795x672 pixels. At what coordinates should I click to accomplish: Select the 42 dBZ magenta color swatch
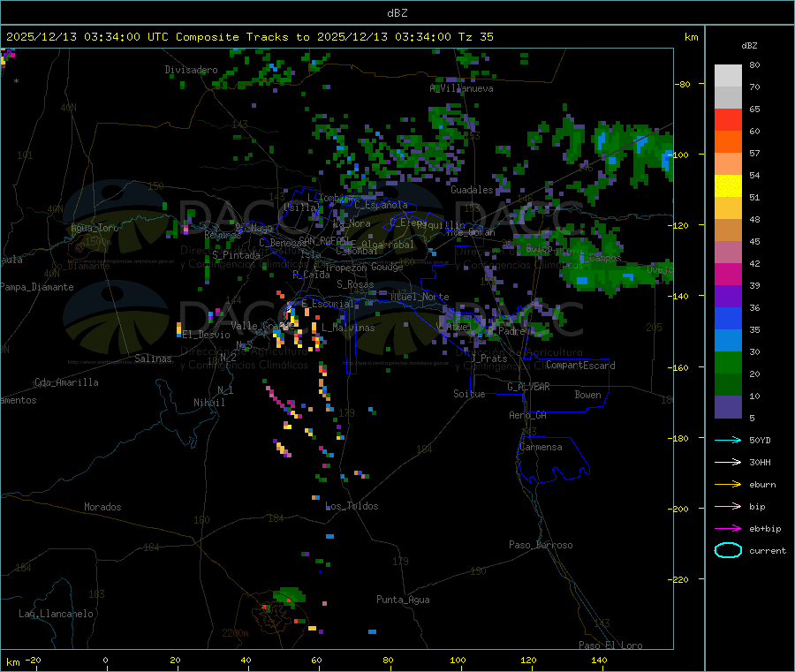tap(728, 274)
